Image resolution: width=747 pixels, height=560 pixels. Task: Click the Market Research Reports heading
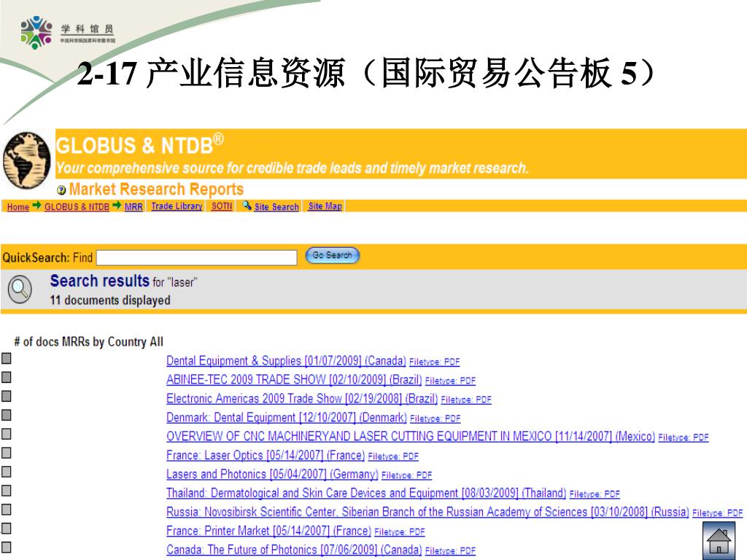point(156,189)
